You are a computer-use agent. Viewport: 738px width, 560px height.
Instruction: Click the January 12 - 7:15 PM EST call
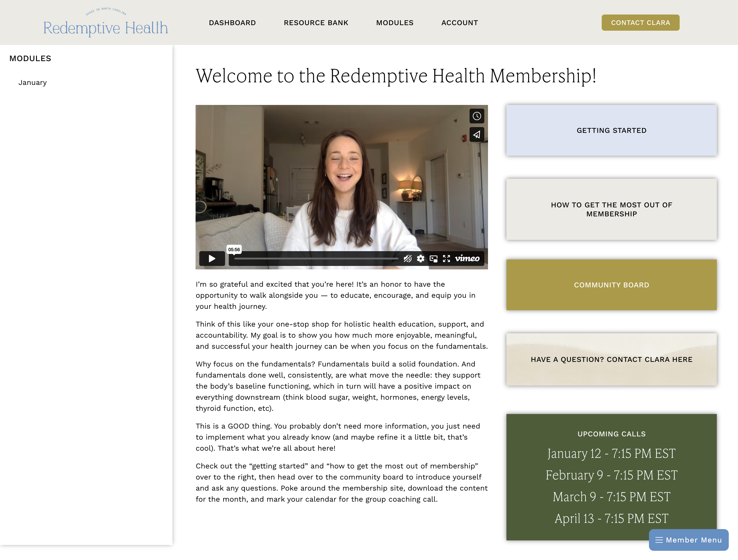tap(611, 453)
